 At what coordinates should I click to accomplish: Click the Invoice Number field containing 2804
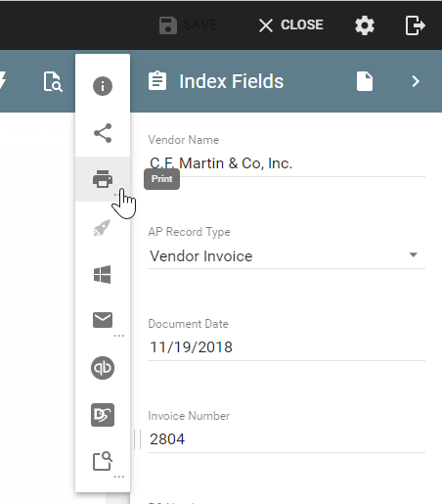pos(287,439)
